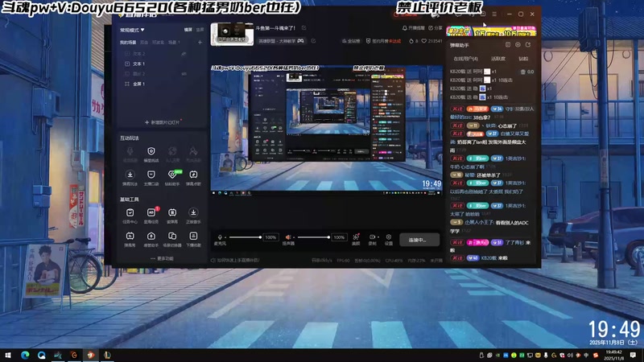Expand 更多功能 more functions
The height and width of the screenshot is (362, 644).
(x=163, y=258)
